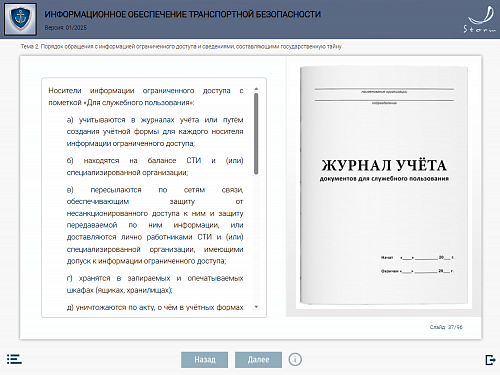Go to previous slide with Назад

click(205, 360)
